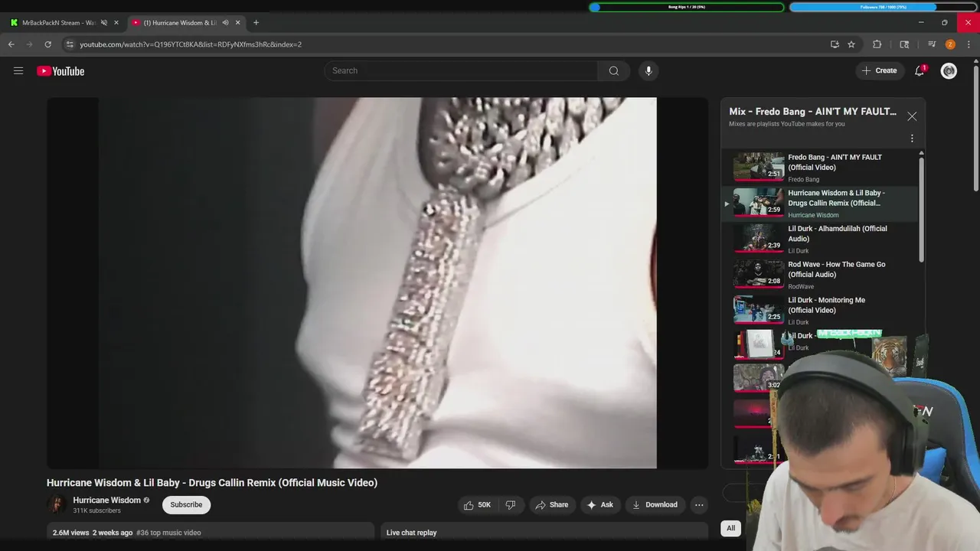Open the browser extensions puzzle icon
Image resolution: width=980 pixels, height=551 pixels.
(877, 44)
